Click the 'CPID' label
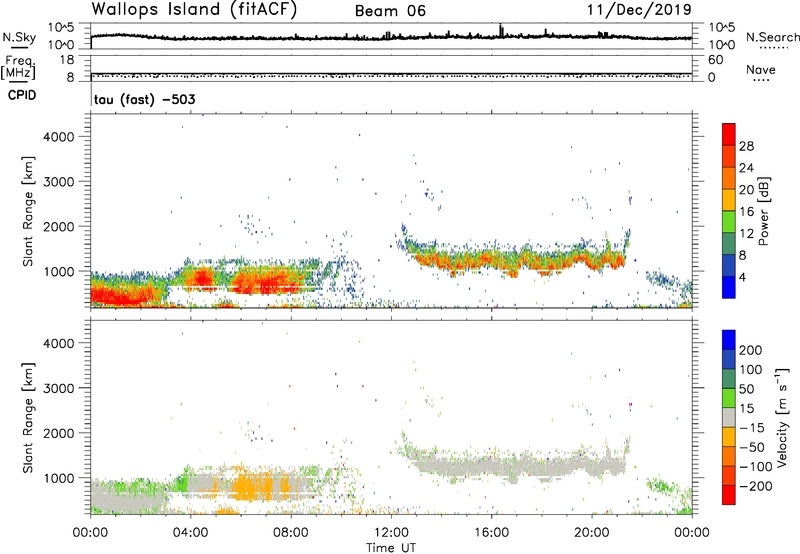Viewport: 800px width, 554px height. click(x=22, y=95)
